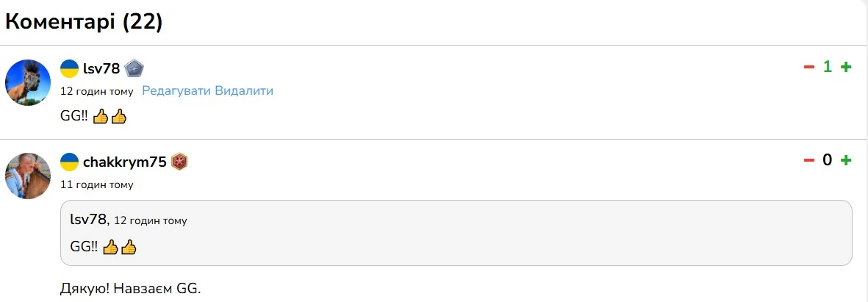Click Ukraine flag next to lsv78
The image size is (868, 302).
pyautogui.click(x=69, y=69)
